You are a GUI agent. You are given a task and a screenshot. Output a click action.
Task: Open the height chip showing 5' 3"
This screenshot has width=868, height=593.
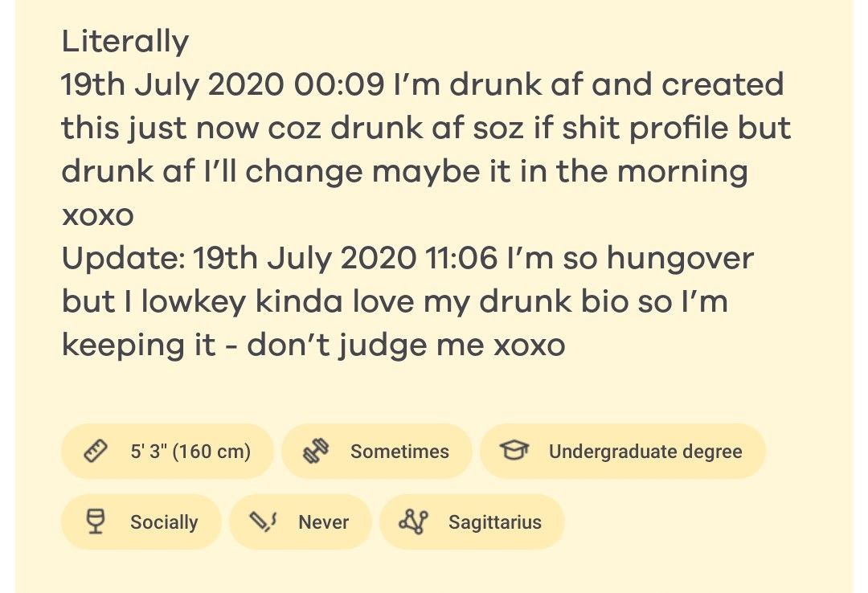167,452
